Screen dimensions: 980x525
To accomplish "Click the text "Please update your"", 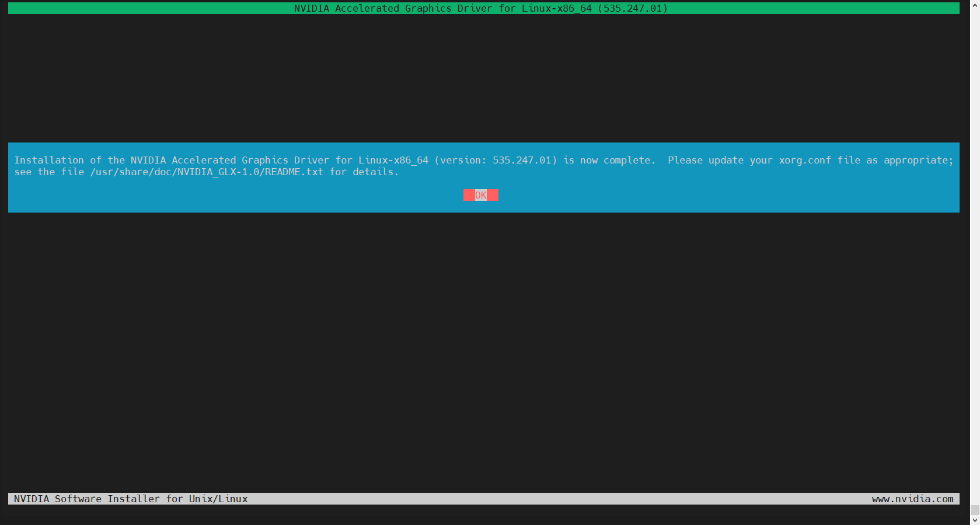I will 720,160.
